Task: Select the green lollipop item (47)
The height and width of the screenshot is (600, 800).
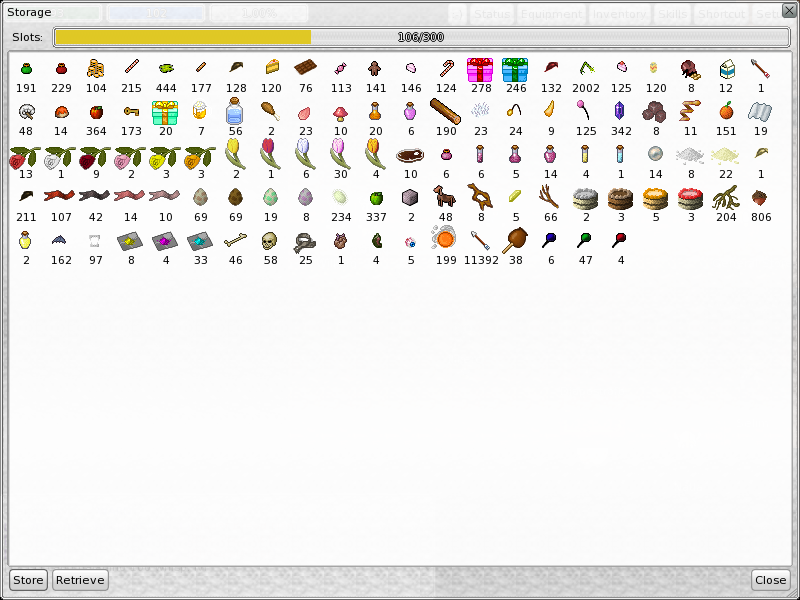Action: coord(584,240)
